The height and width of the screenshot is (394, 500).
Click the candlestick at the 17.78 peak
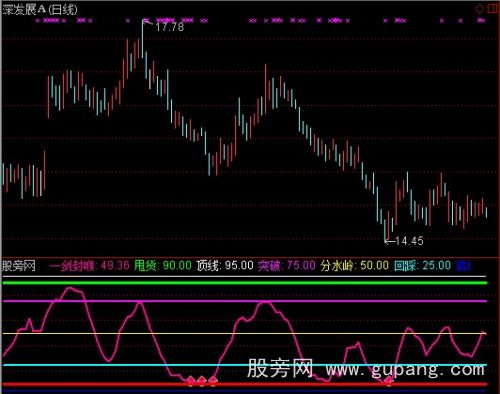[143, 39]
